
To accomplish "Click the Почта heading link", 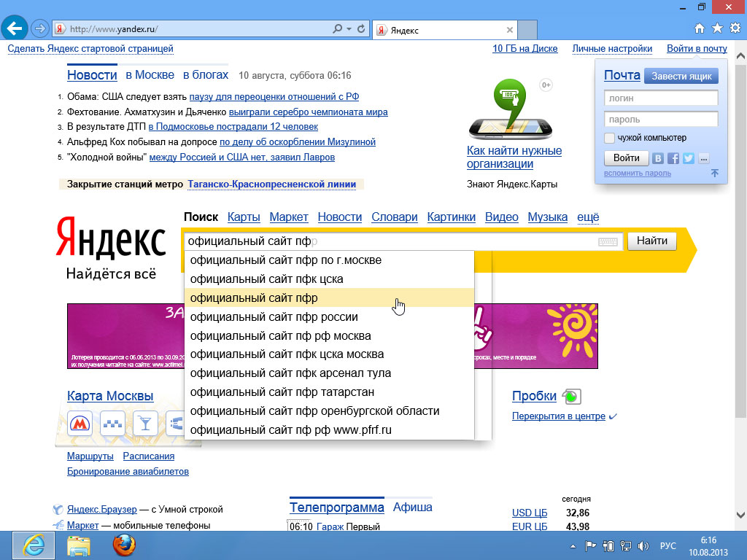I will coord(622,75).
